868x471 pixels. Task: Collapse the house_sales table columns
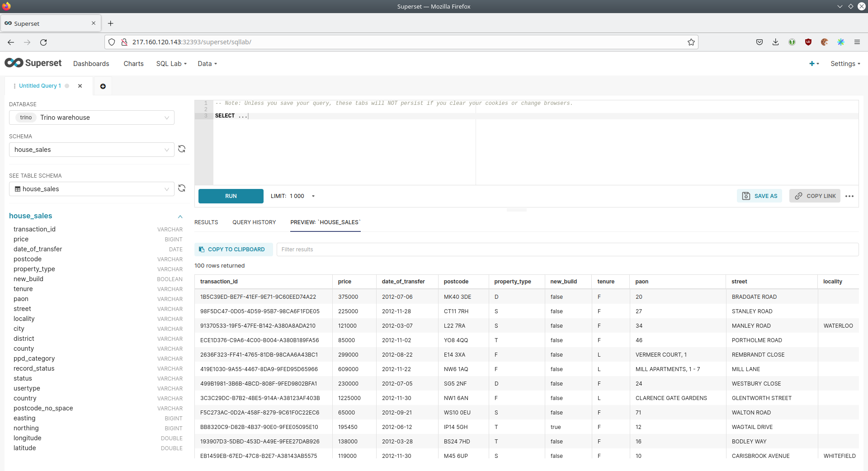pos(180,217)
